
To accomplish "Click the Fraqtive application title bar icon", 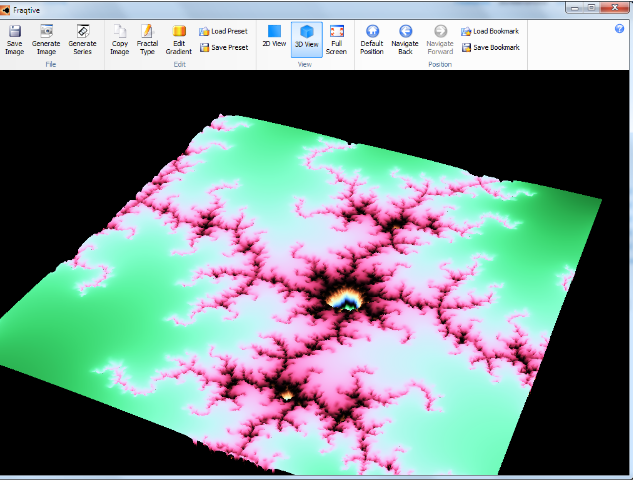I will [7, 9].
